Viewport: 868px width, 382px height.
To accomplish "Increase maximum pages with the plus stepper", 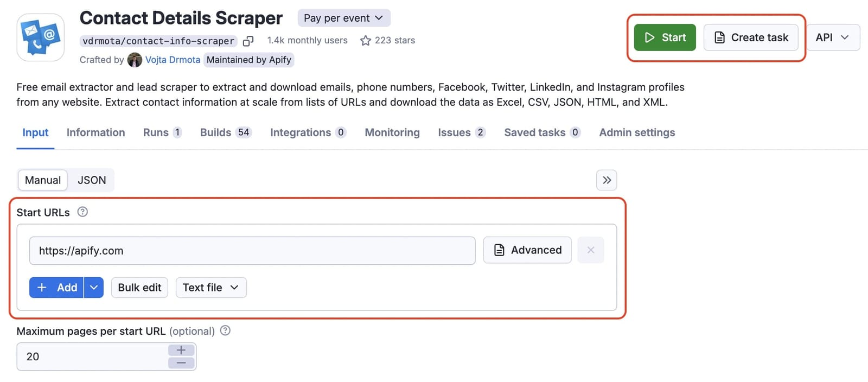I will [181, 351].
